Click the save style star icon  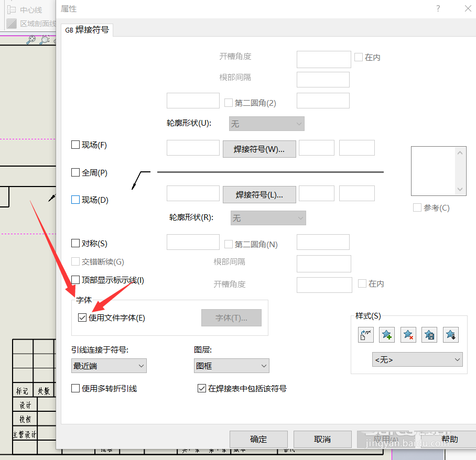pos(429,335)
